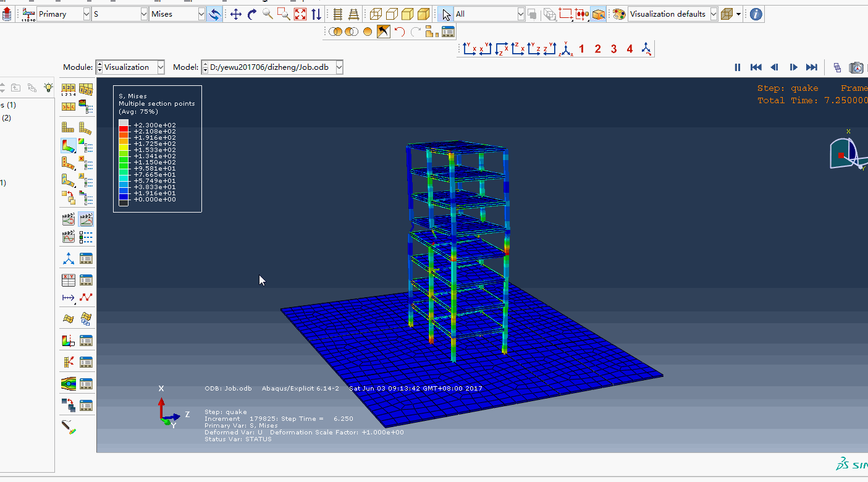868x482 pixels.
Task: Click the Auto-Fit View icon
Action: pyautogui.click(x=300, y=14)
